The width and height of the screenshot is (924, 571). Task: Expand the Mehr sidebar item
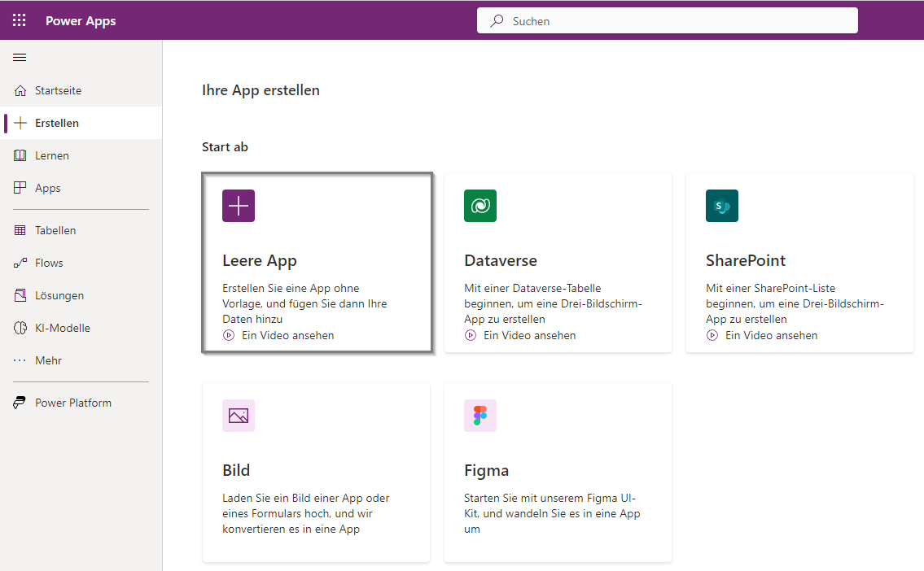pyautogui.click(x=20, y=360)
